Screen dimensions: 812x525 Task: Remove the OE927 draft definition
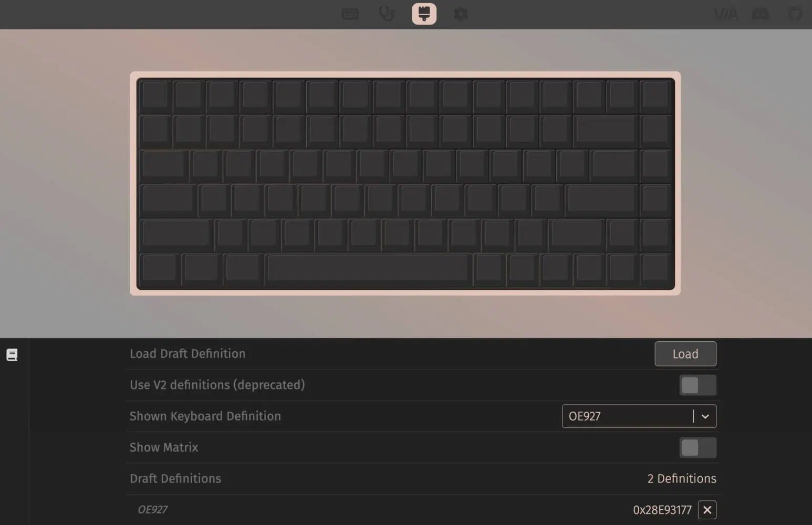tap(707, 510)
